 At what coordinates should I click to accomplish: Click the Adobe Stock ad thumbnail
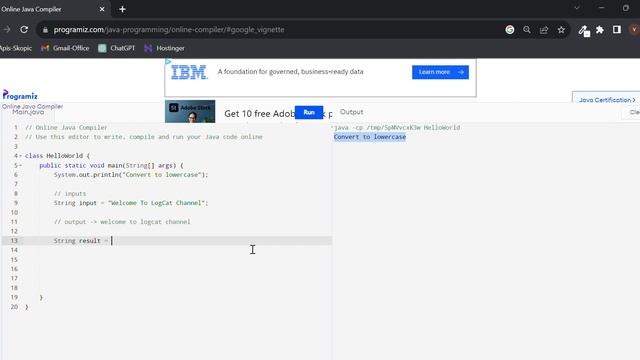[190, 111]
